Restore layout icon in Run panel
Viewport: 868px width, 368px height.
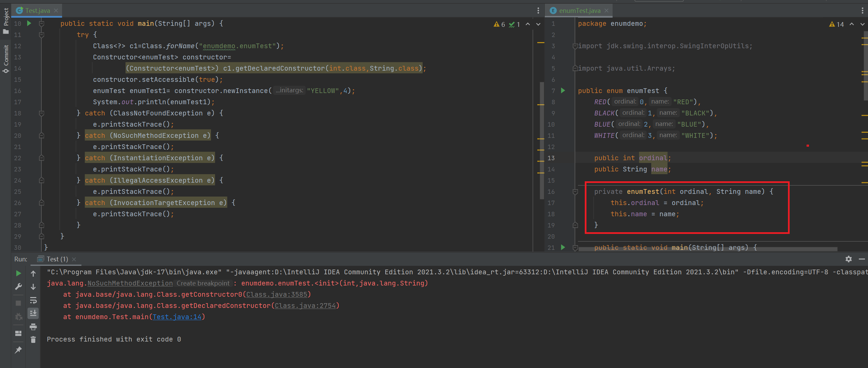18,333
